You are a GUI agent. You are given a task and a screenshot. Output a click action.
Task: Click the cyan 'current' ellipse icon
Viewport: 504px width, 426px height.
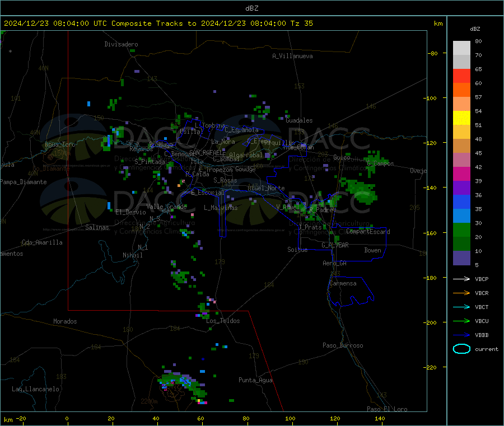click(x=461, y=349)
